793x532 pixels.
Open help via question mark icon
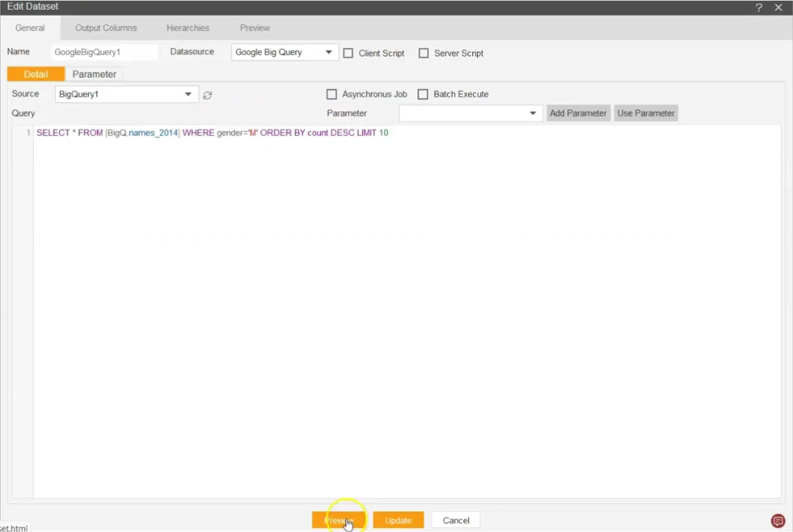(x=759, y=8)
